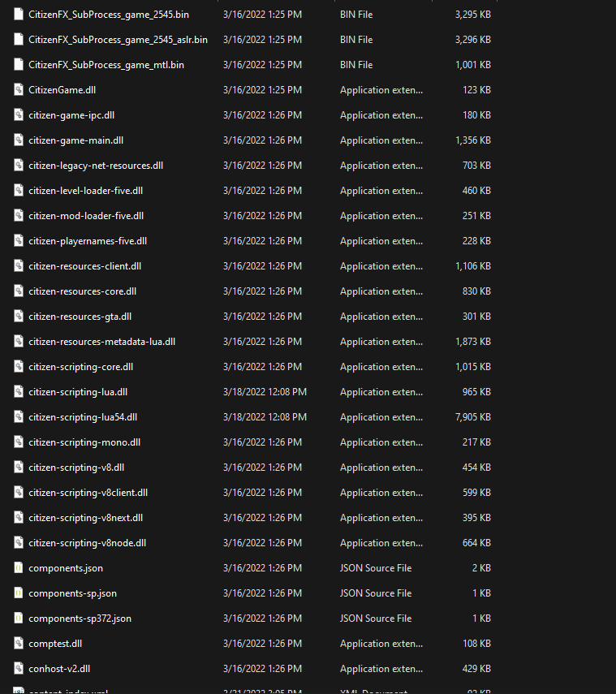Click the icon of citizen-legacy-net-resources.dll
The image size is (616, 694).
tap(19, 165)
